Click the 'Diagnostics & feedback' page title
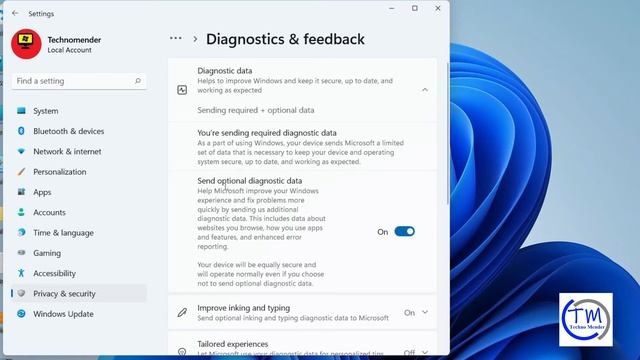 [x=285, y=39]
